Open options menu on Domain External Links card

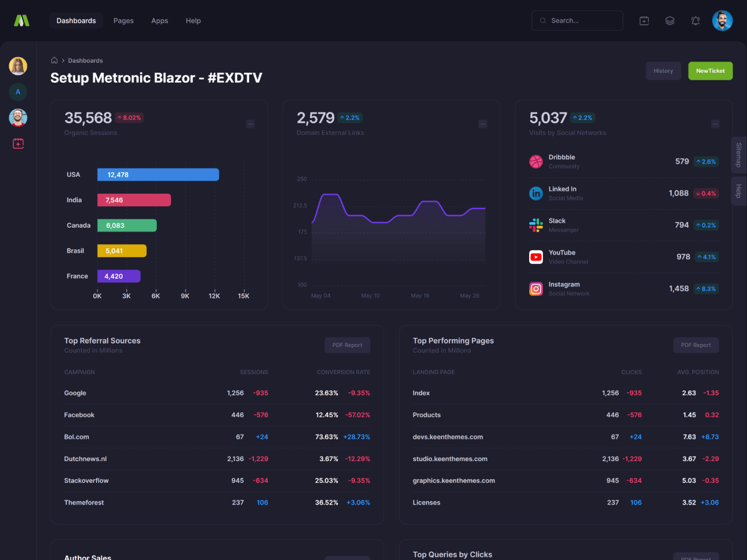(482, 124)
